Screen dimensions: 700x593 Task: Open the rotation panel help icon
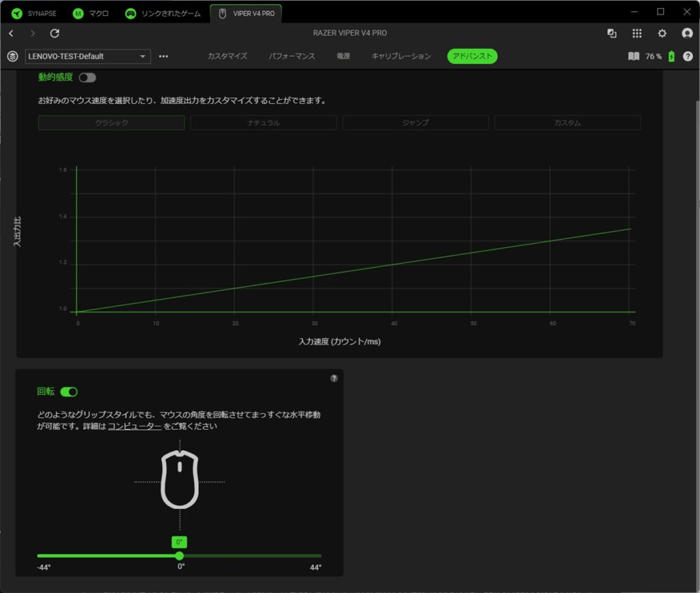(334, 378)
